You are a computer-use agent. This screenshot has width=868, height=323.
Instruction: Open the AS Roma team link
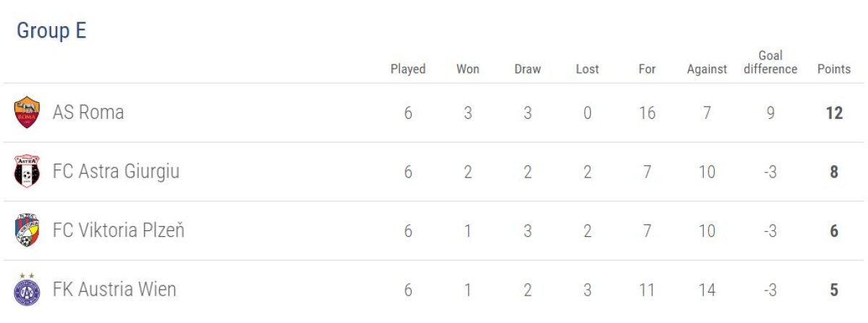pyautogui.click(x=88, y=112)
